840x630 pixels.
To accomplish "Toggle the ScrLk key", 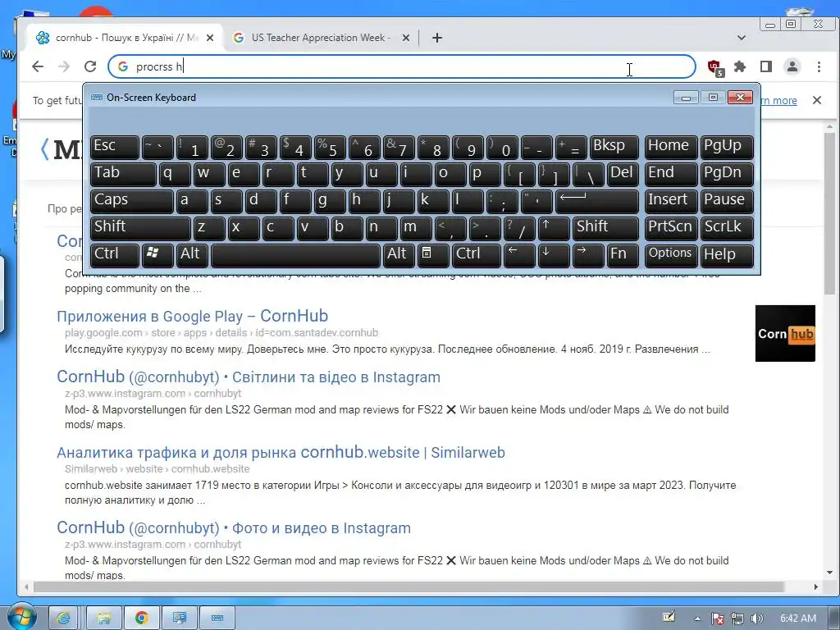I will coord(727,228).
